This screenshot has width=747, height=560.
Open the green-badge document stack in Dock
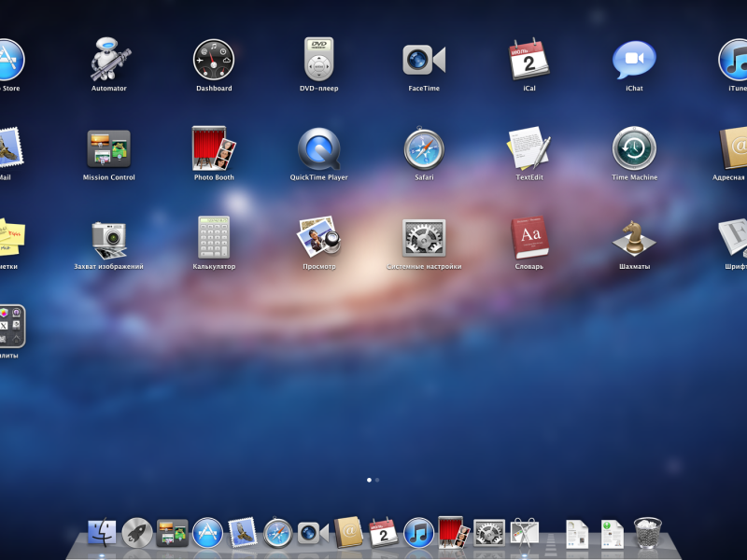(613, 533)
